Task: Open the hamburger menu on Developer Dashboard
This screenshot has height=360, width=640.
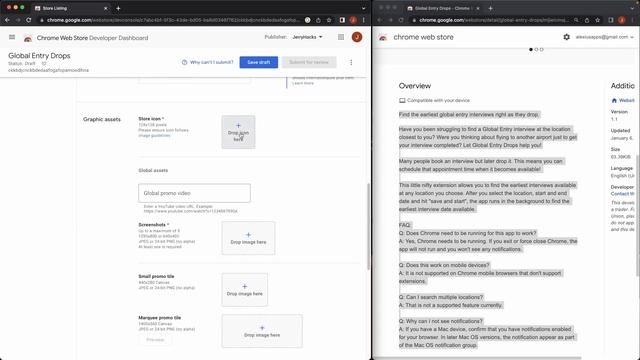Action: [12, 37]
